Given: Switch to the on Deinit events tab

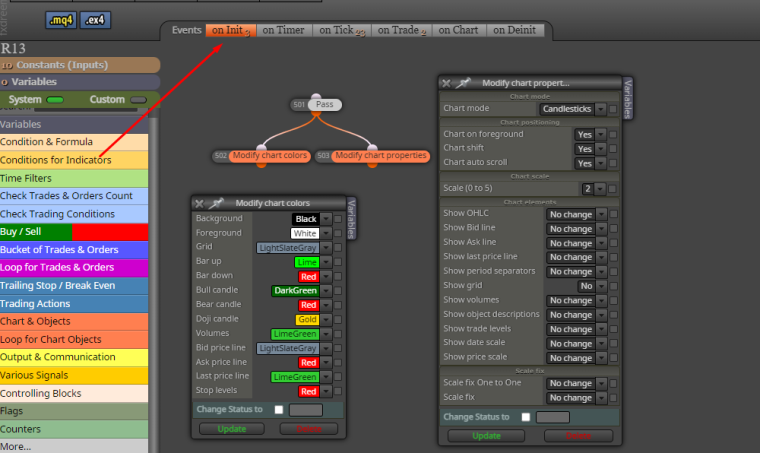Looking at the screenshot, I should click(515, 30).
